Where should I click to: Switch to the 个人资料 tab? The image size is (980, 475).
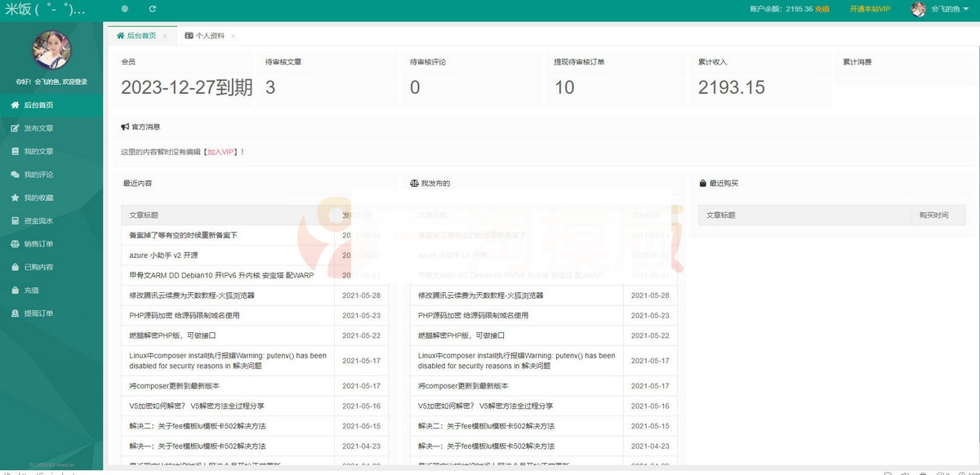[x=211, y=36]
